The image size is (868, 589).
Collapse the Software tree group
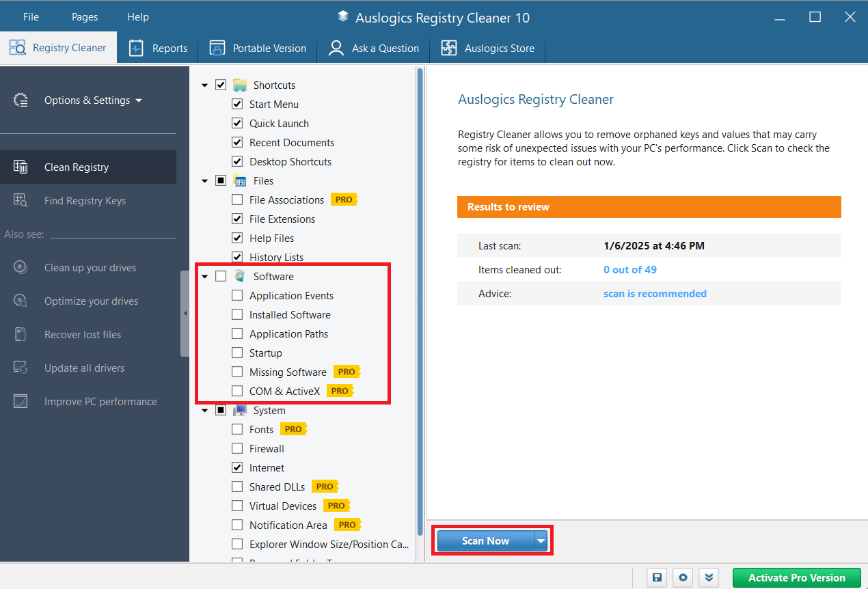(204, 277)
